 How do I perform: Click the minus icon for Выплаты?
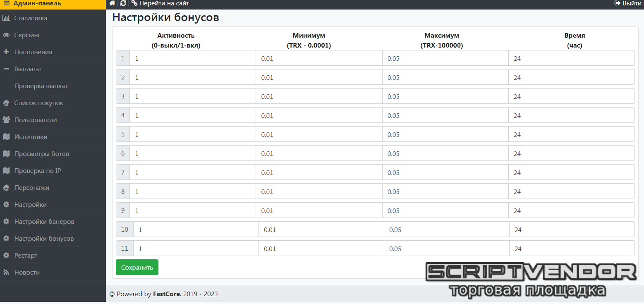click(x=6, y=69)
